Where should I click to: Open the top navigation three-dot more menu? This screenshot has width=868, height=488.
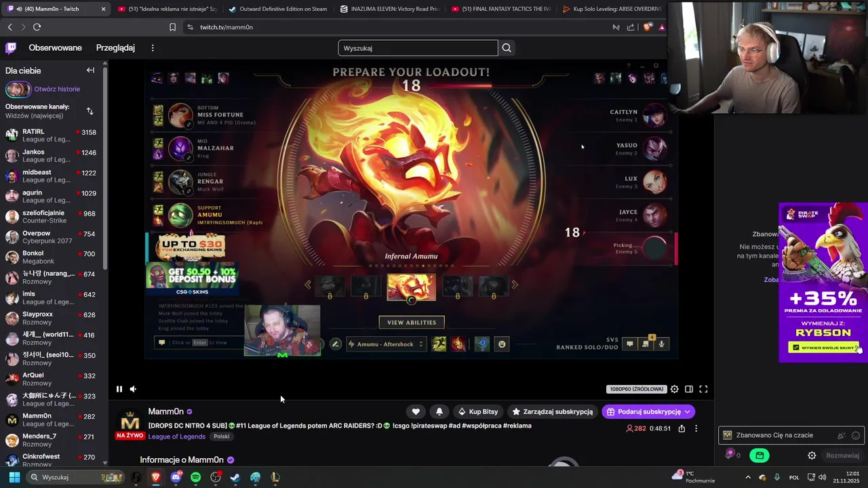click(153, 48)
